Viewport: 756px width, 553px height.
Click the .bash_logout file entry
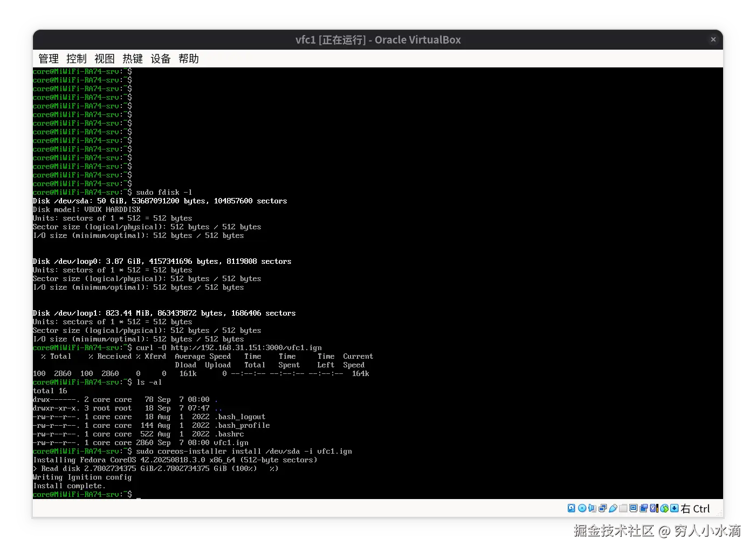pyautogui.click(x=149, y=417)
